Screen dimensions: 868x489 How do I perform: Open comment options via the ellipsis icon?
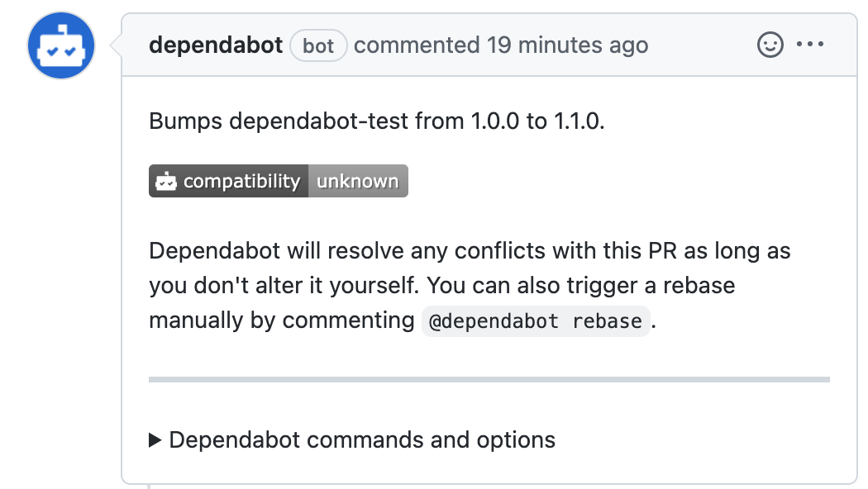click(811, 45)
